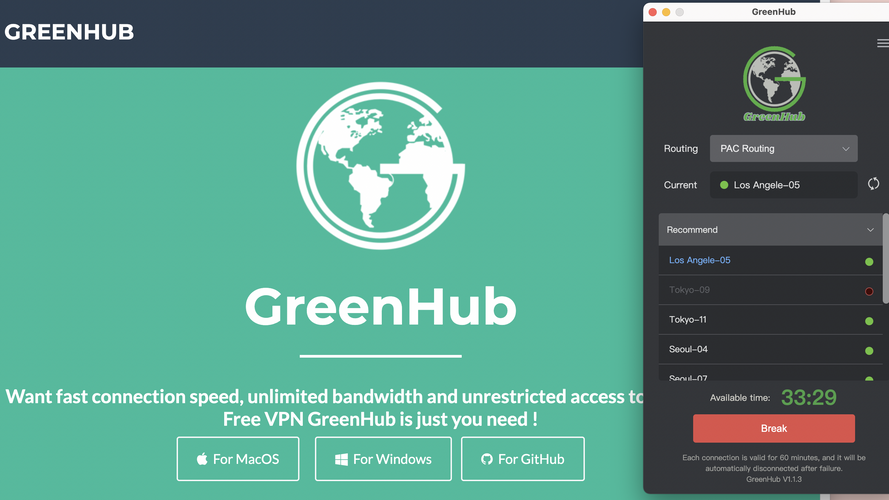
Task: Click the 33:29 available time counter
Action: point(808,397)
